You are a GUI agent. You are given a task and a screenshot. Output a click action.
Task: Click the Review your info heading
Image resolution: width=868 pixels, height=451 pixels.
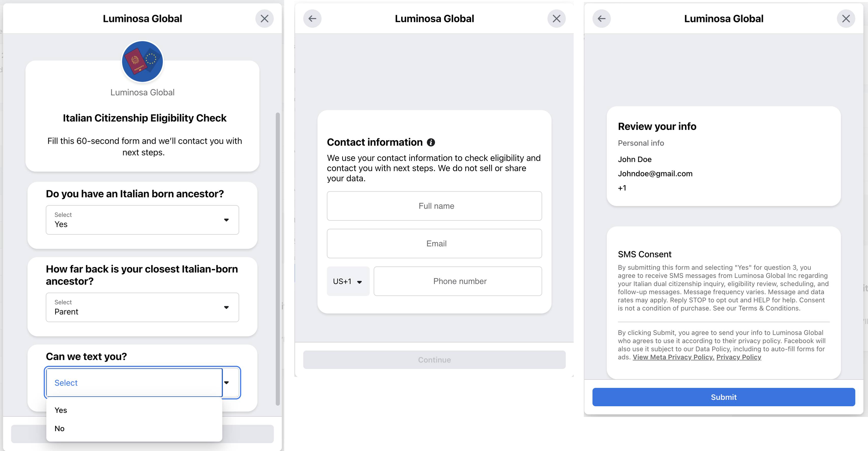click(x=657, y=126)
